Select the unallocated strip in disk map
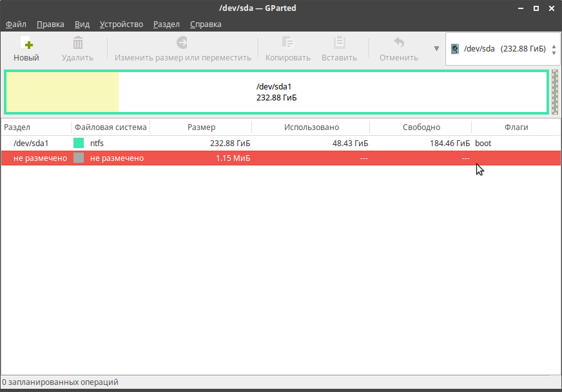This screenshot has height=392, width=562. pyautogui.click(x=555, y=92)
